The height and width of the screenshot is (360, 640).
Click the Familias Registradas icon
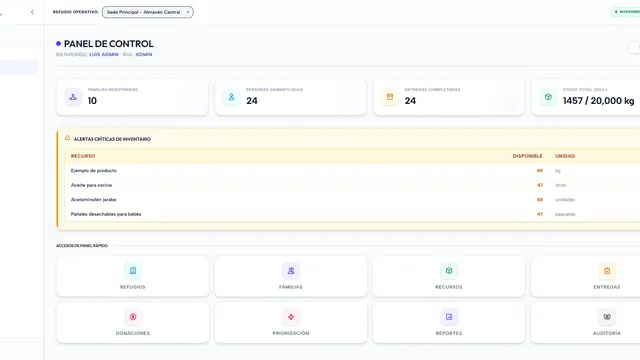click(x=73, y=97)
